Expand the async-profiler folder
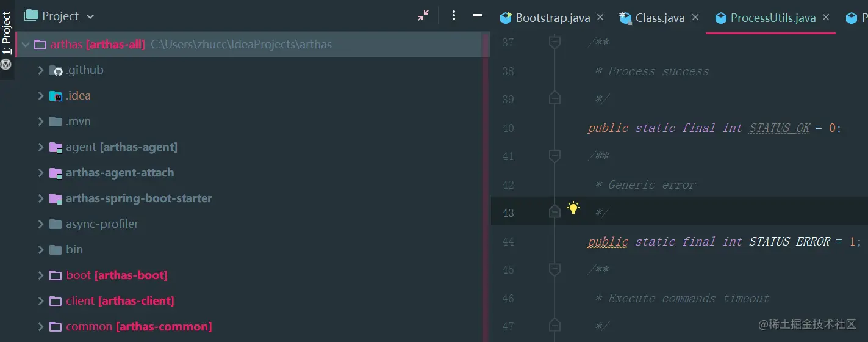The image size is (868, 342). 40,224
